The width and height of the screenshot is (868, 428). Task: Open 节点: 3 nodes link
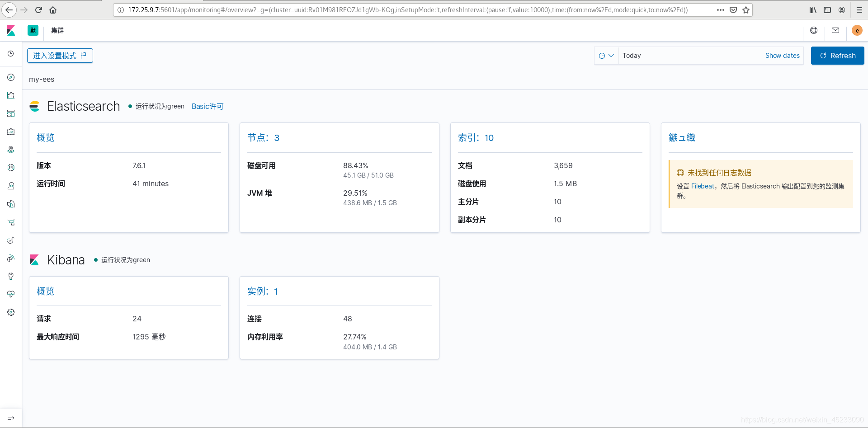263,137
